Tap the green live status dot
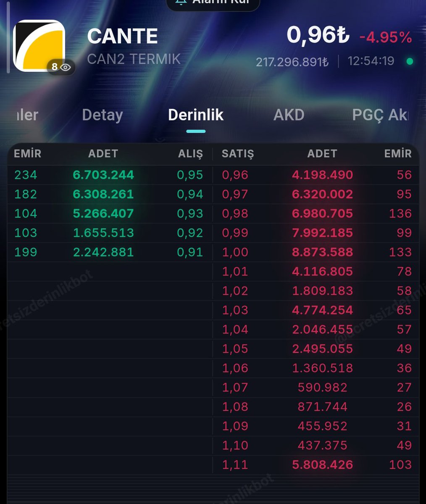 coord(410,61)
